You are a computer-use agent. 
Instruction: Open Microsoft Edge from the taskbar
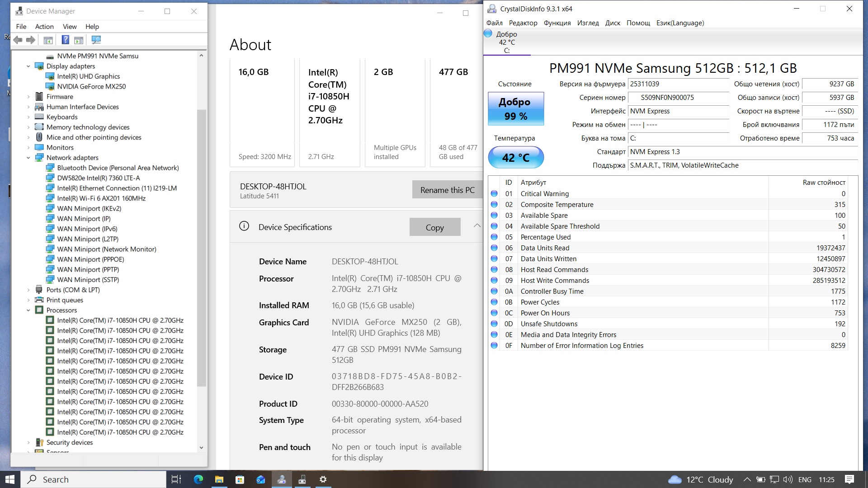pos(198,479)
